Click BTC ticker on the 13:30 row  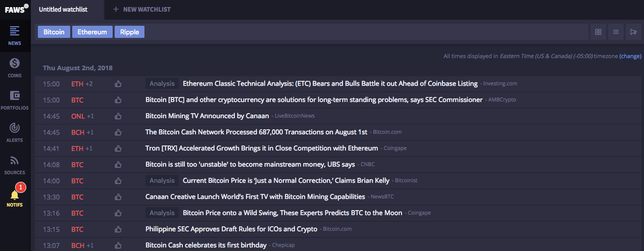click(77, 197)
